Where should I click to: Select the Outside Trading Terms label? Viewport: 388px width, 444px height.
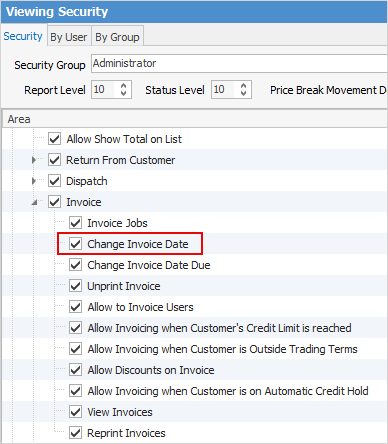(x=222, y=349)
